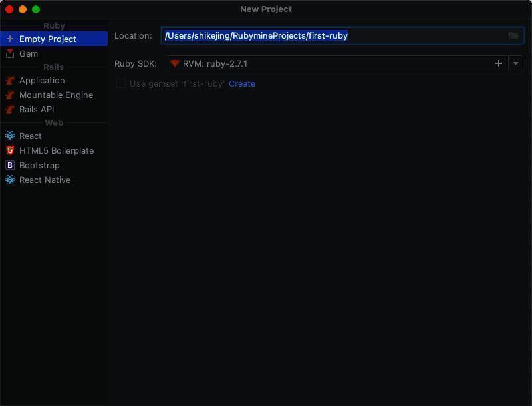Browse for location using folder icon
The width and height of the screenshot is (532, 406).
point(514,36)
